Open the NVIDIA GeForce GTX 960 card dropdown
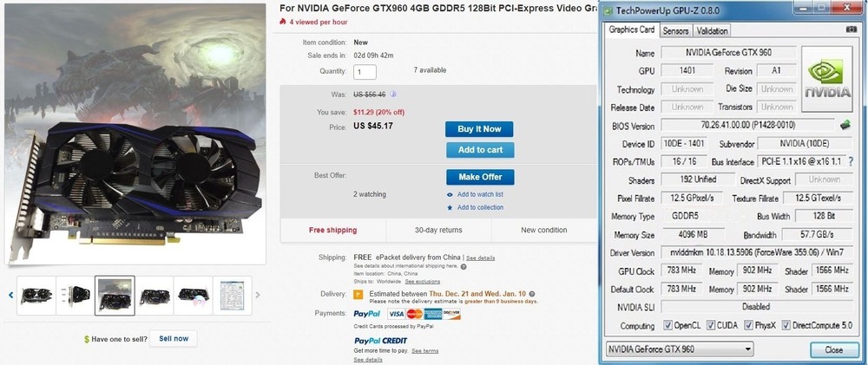The height and width of the screenshot is (365, 868). [x=680, y=349]
